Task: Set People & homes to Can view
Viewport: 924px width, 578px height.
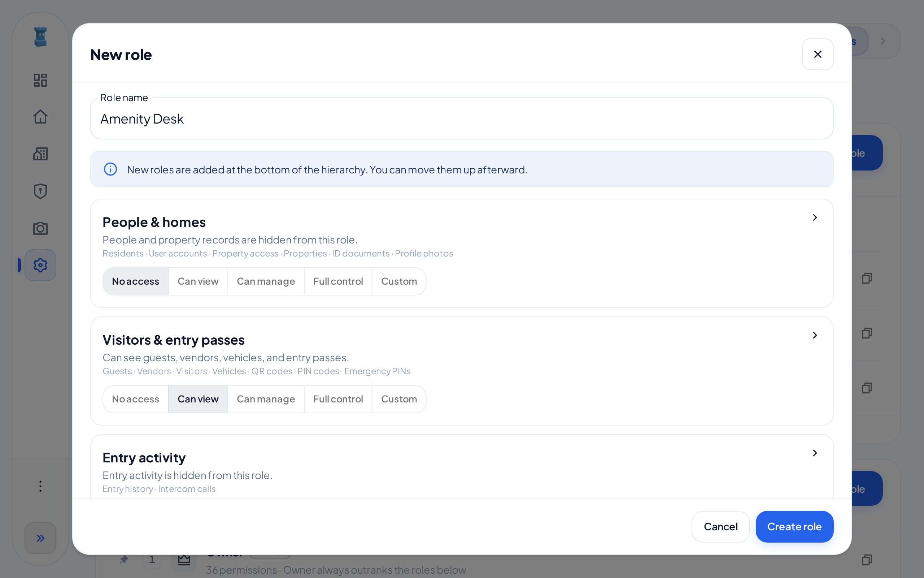Action: point(198,281)
